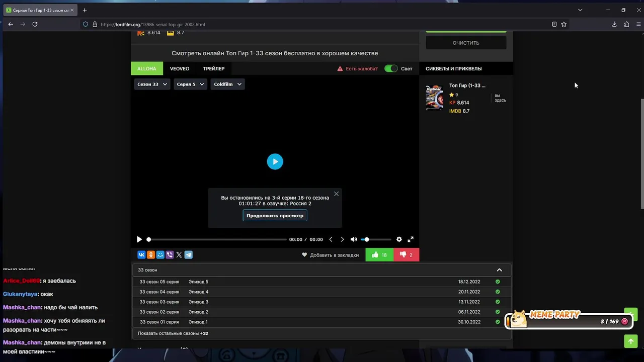Screen dimensions: 644x362
Task: Open 33 сезон 03 серия row
Action: click(x=321, y=302)
